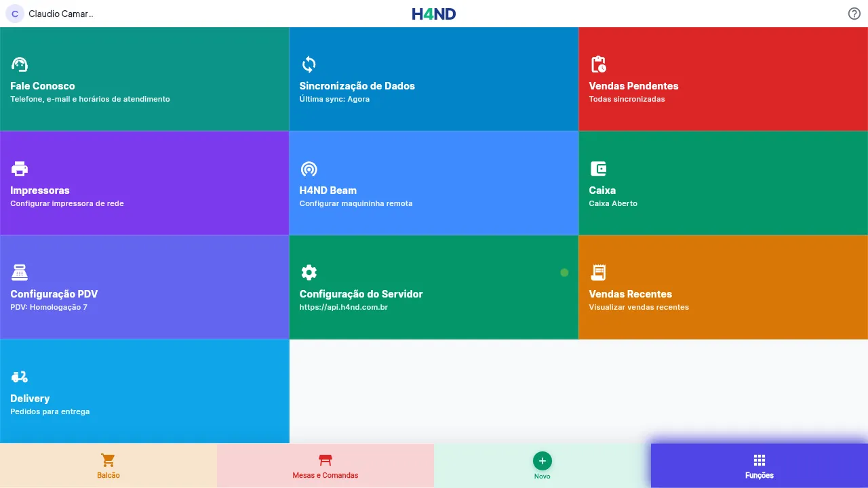The image size is (868, 488).
Task: Click 'Última sync: Agora' text
Action: (x=334, y=99)
